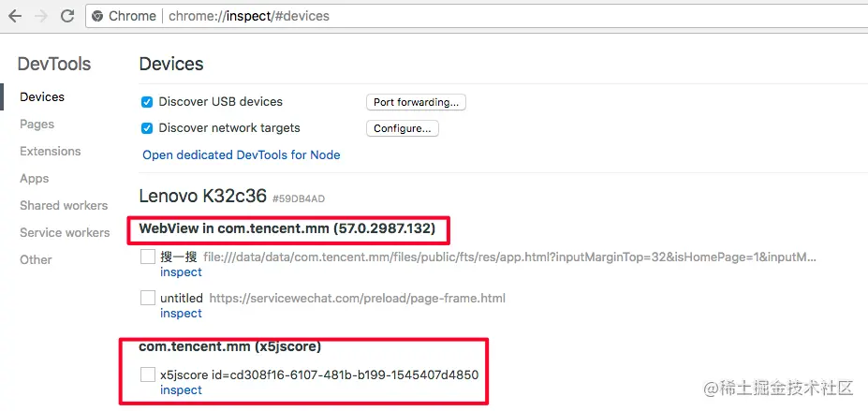Open the Configure network targets dialog
Image resolution: width=868 pixels, height=411 pixels.
click(402, 128)
